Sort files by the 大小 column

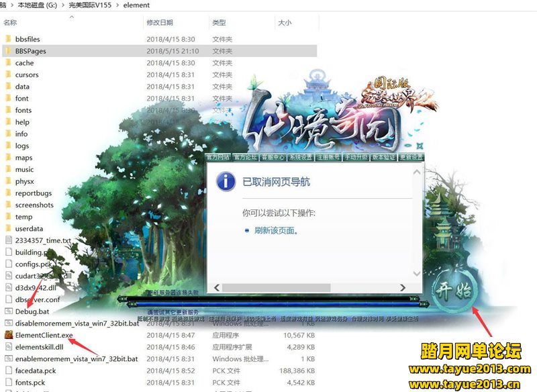[x=285, y=23]
